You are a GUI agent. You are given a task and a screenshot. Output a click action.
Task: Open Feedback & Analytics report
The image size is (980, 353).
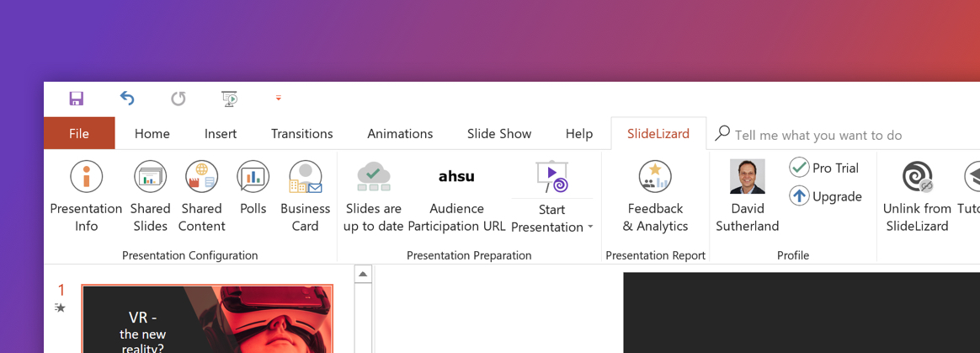click(x=655, y=197)
